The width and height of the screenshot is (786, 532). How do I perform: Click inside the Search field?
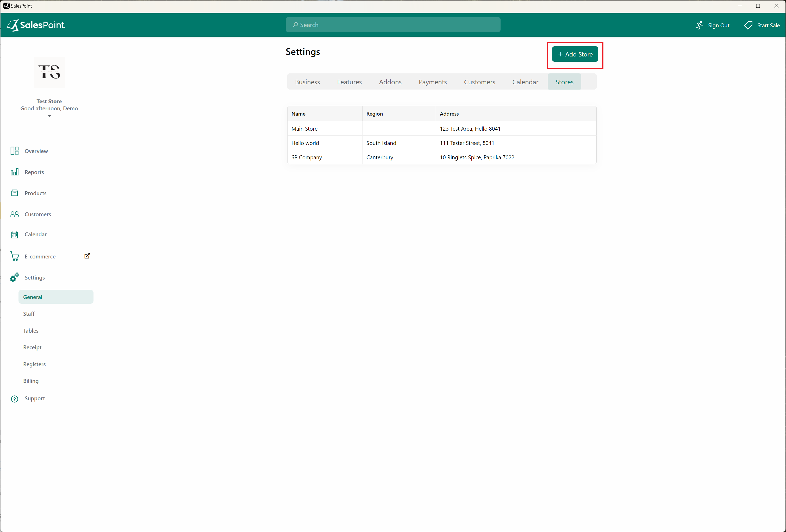click(x=392, y=25)
